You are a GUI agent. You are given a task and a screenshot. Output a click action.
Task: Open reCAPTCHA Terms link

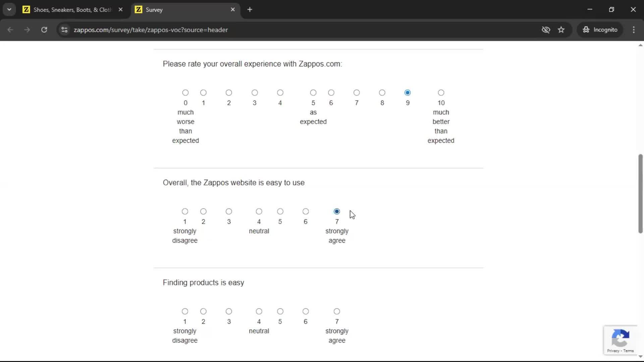pos(629,351)
